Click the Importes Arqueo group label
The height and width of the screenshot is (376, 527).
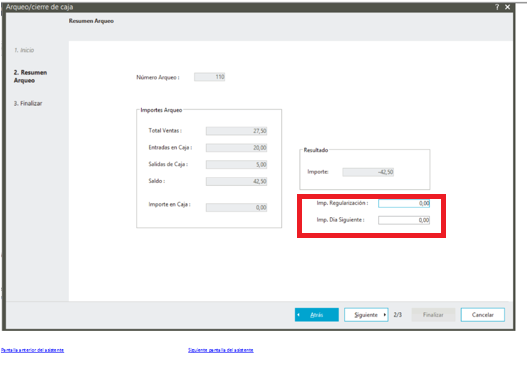[161, 110]
